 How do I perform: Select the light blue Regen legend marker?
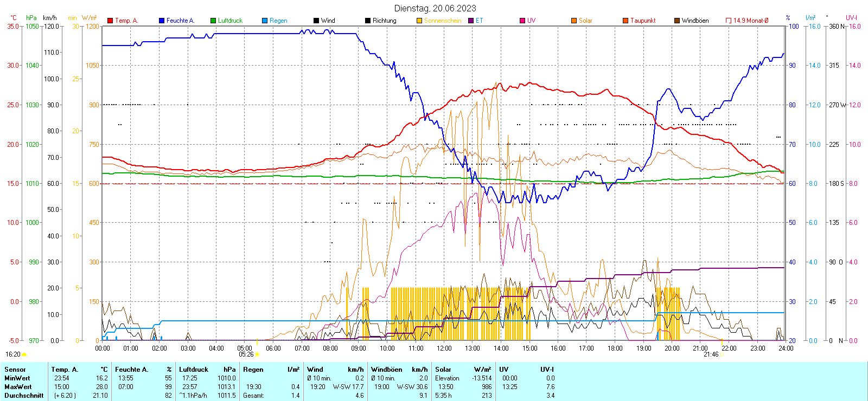click(265, 21)
